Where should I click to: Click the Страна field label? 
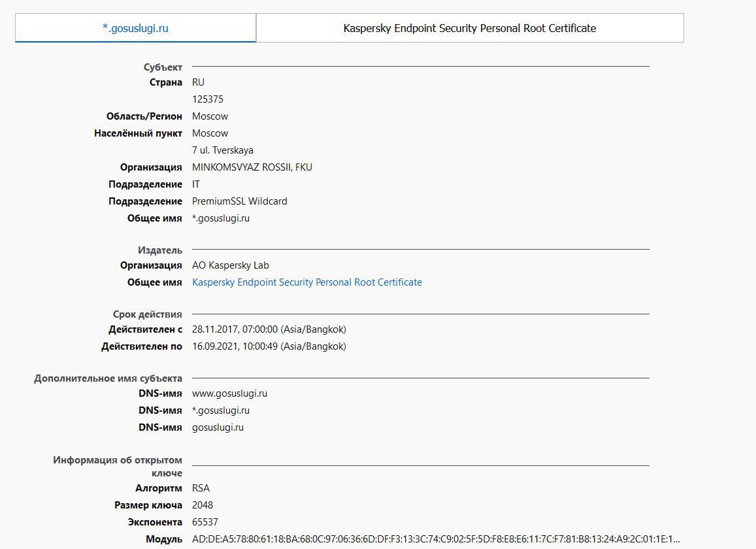tap(166, 82)
